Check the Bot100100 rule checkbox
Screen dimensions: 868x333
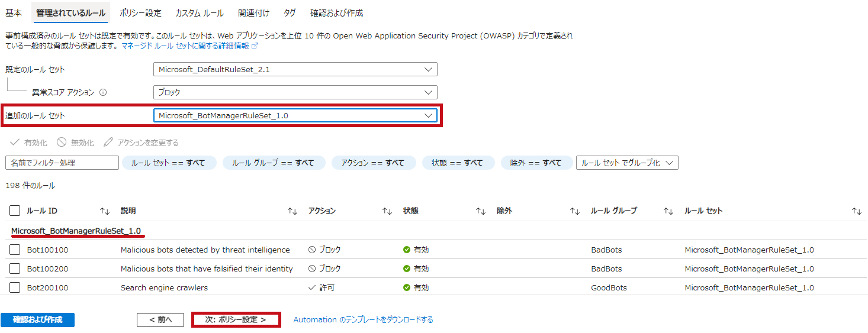point(15,250)
